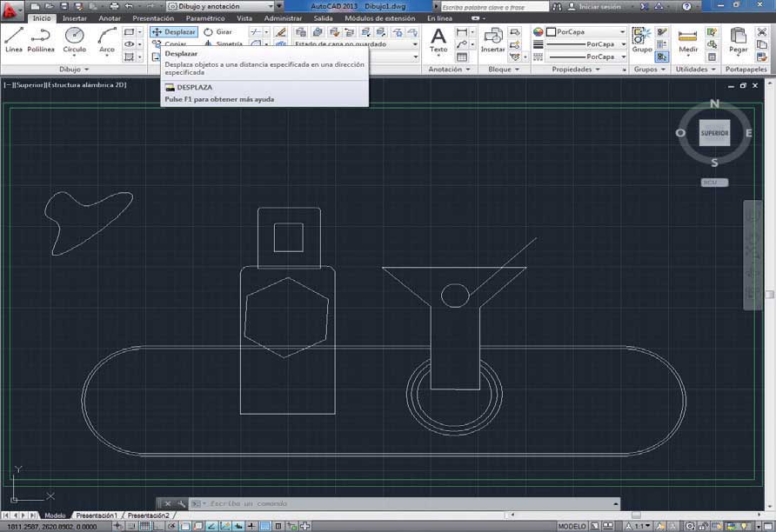Click the Girar button
This screenshot has width=776, height=532.
(217, 31)
